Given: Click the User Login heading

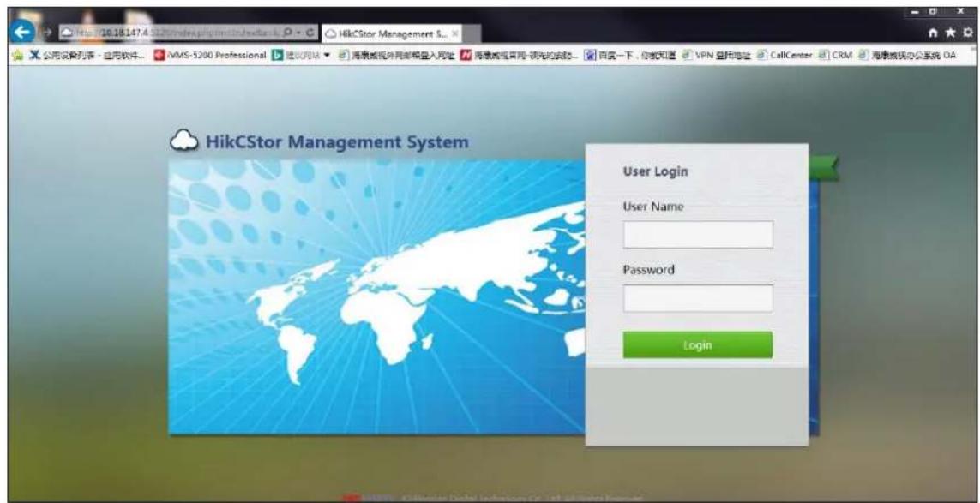Looking at the screenshot, I should (x=655, y=171).
